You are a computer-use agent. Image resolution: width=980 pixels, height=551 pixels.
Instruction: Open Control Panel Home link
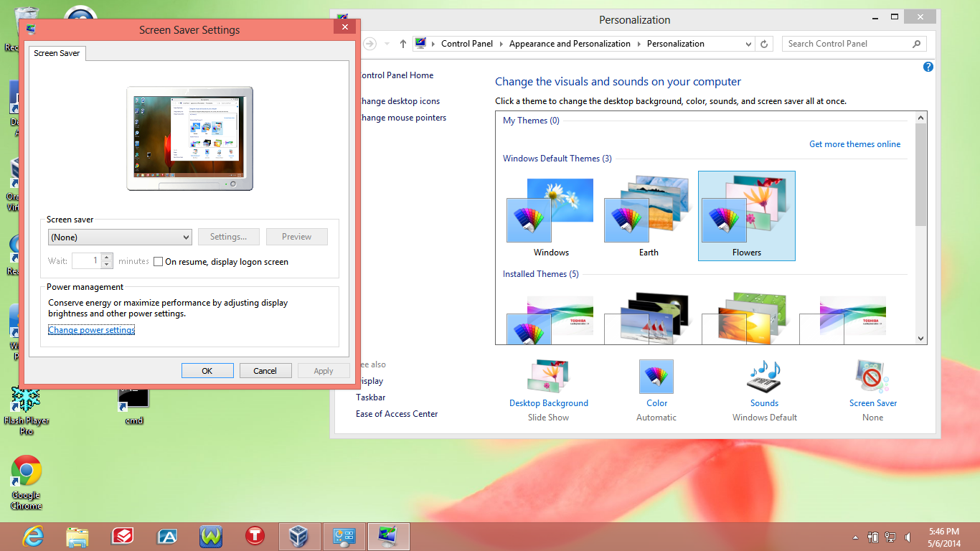pyautogui.click(x=395, y=75)
